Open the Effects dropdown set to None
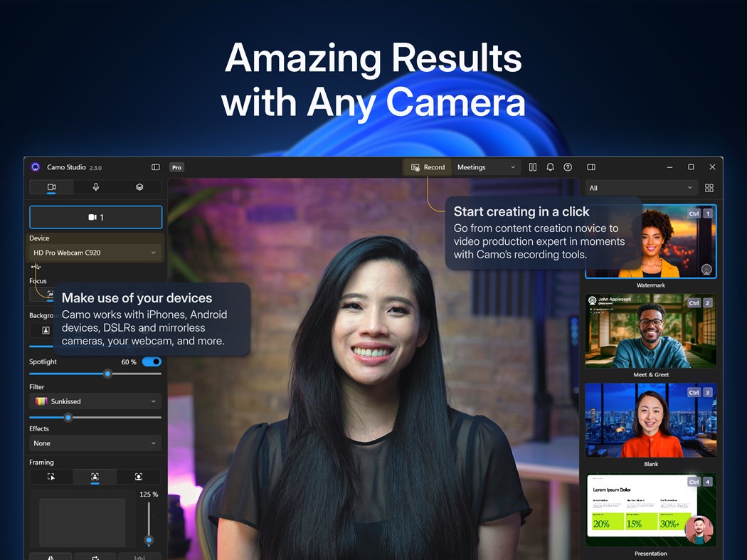Screen dimensions: 747x560 (95, 443)
